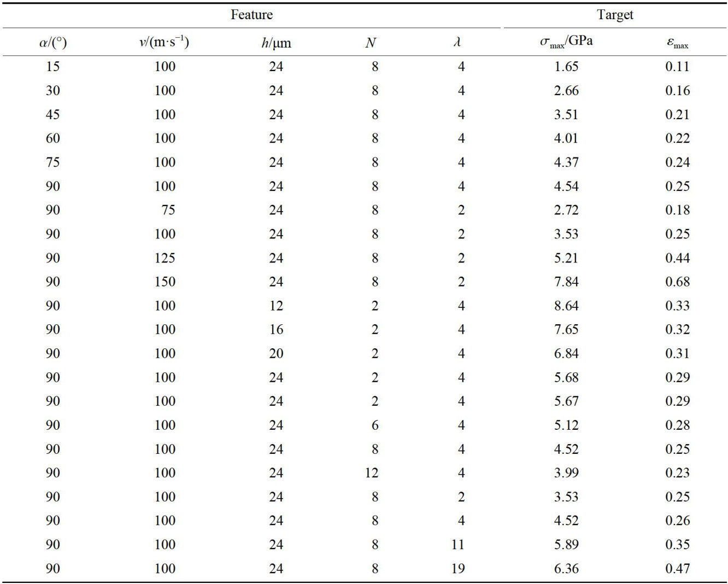
Task: Click the velocity cell showing 125
Action: 165,258
